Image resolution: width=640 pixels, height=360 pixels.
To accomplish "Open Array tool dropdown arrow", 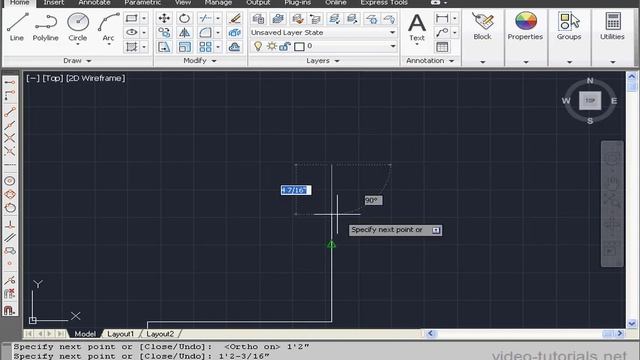I will pyautogui.click(x=218, y=47).
